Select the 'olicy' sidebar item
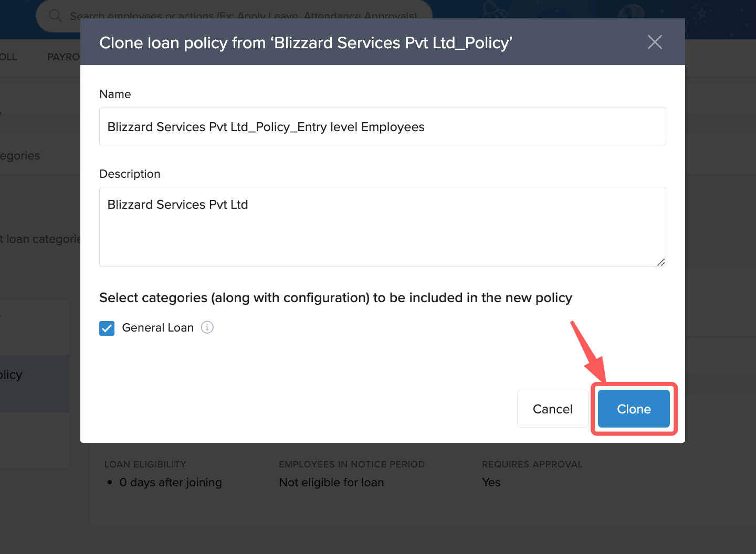 (x=12, y=375)
